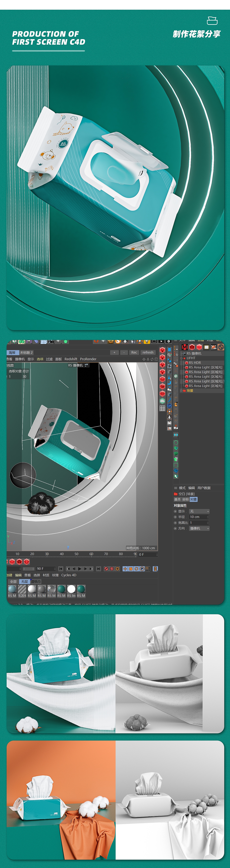Click the Redshift camera icon in the object manager toolbar
This screenshot has height=868, width=230.
[x=192, y=347]
